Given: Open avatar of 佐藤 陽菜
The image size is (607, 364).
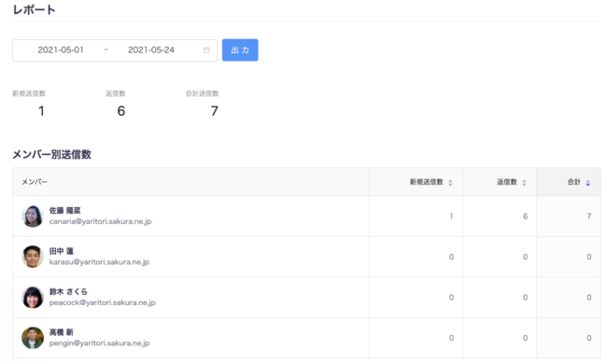Looking at the screenshot, I should (x=33, y=217).
